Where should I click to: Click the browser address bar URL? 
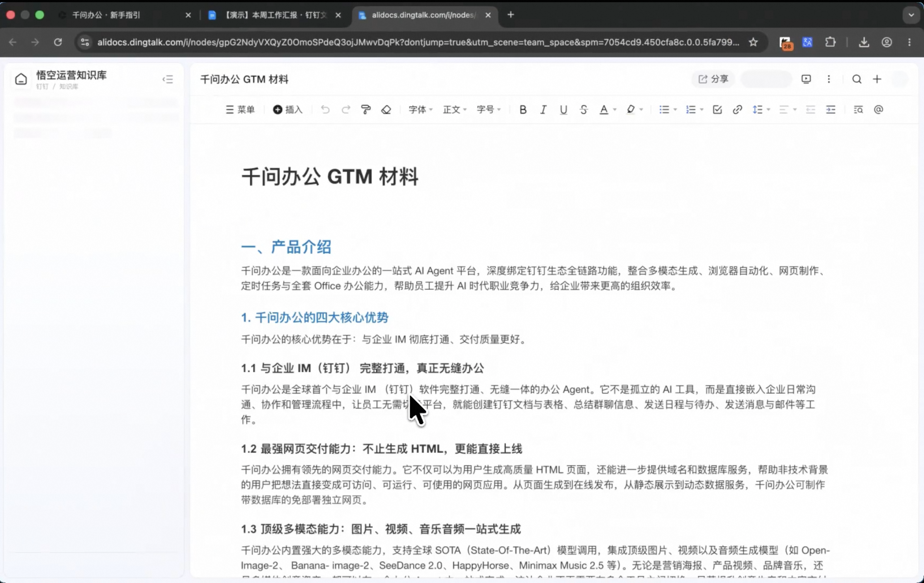[418, 42]
